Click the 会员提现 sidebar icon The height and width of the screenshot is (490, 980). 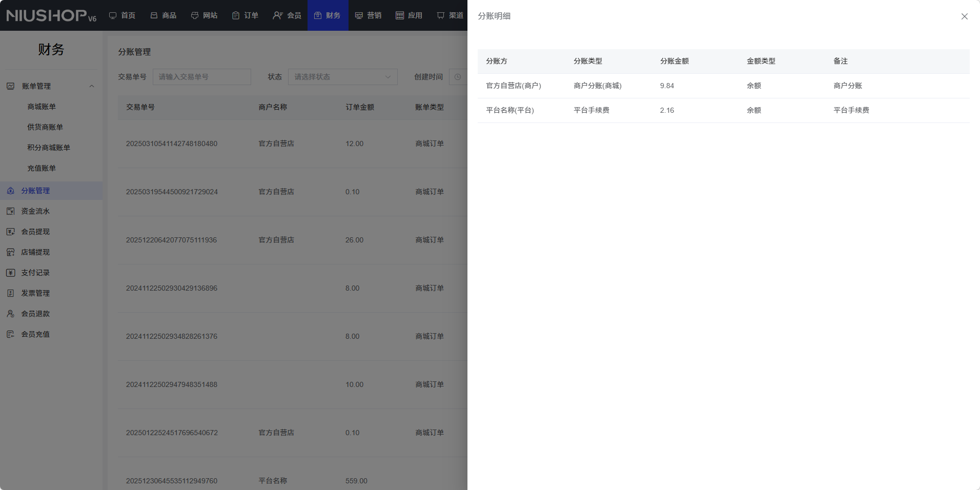10,232
